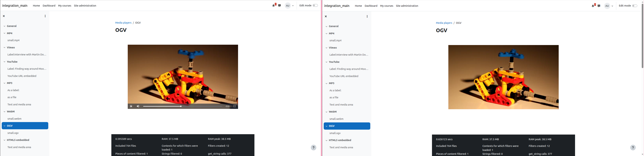Viewport: 644px width, 156px height.
Task: Collapse Vimeo section chevron, left window
Action: tap(4, 47)
